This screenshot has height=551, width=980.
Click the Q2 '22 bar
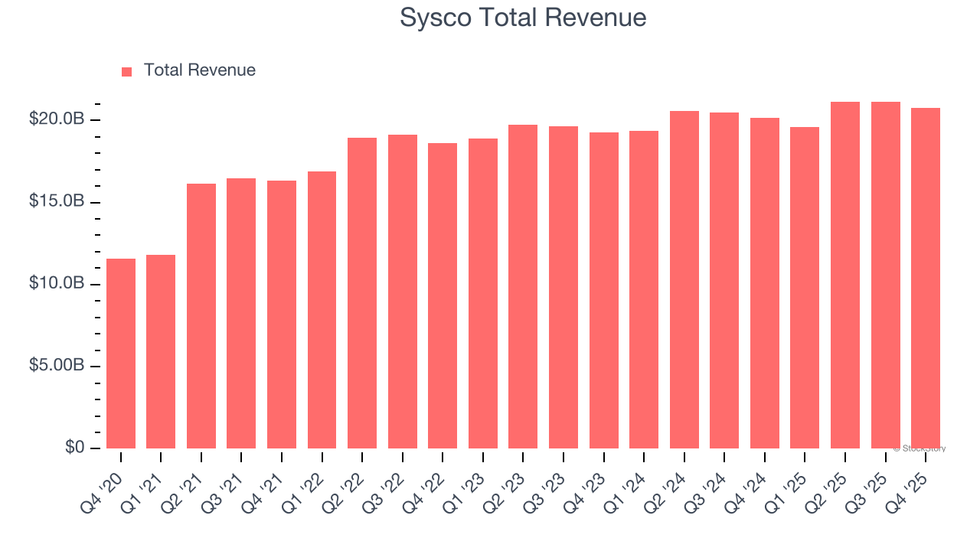point(361,291)
